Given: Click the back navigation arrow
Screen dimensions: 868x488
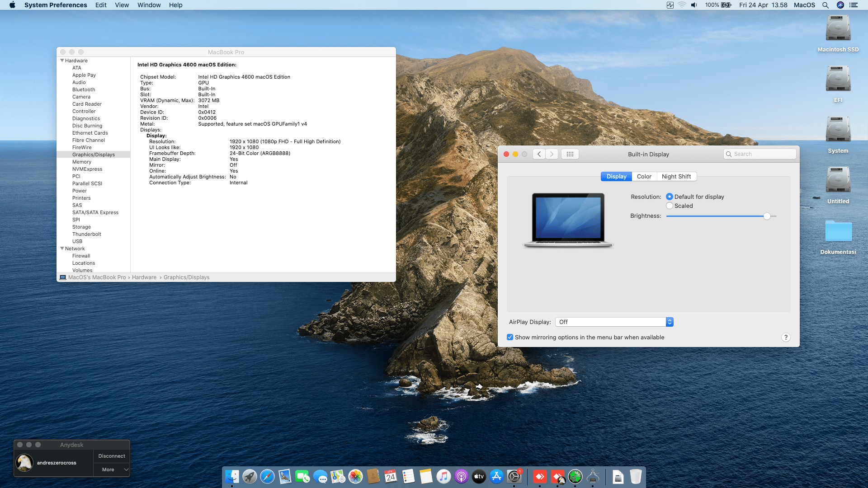Looking at the screenshot, I should pyautogui.click(x=539, y=154).
